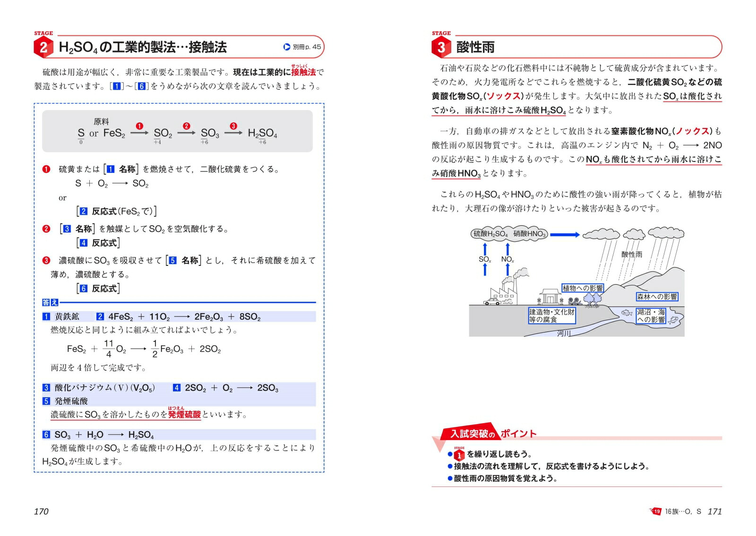The height and width of the screenshot is (536, 756).
Task: Select blank box 5 名称
Action: (x=184, y=260)
